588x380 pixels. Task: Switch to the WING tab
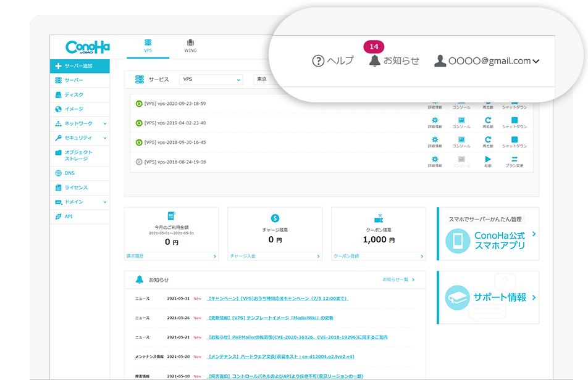pyautogui.click(x=190, y=46)
